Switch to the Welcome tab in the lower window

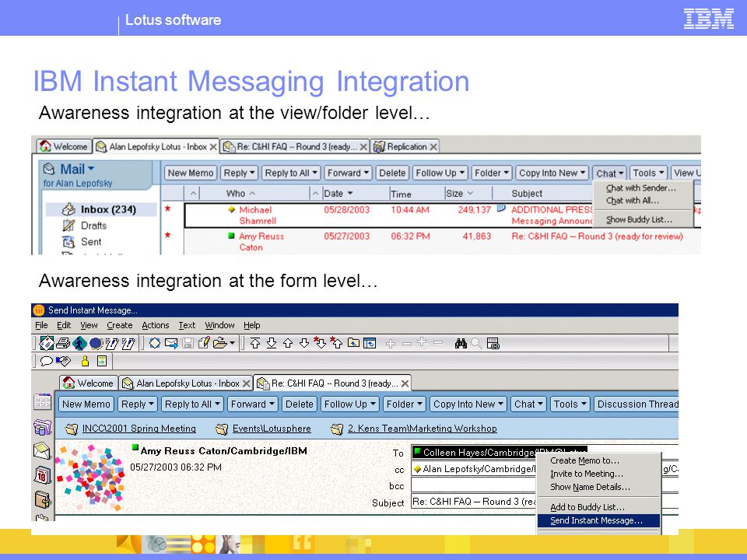(x=89, y=383)
